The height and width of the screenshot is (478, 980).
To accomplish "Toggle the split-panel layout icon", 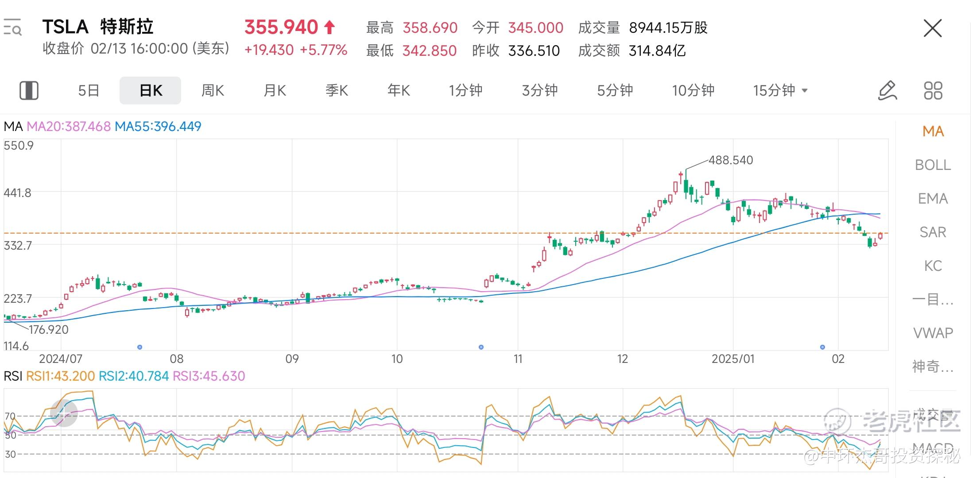I will tap(29, 90).
